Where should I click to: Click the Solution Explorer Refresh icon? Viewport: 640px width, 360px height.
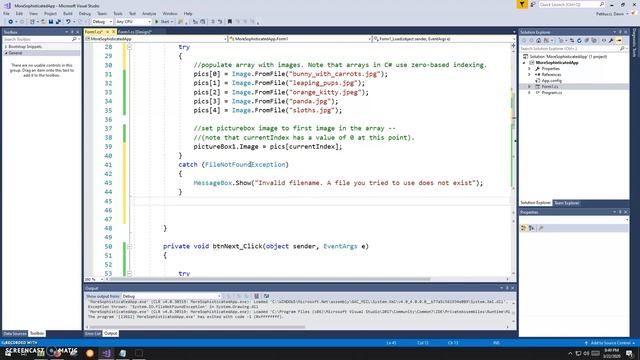tap(579, 40)
